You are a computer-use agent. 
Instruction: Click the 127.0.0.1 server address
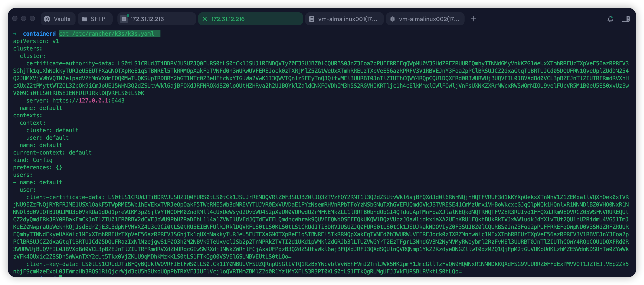point(93,100)
